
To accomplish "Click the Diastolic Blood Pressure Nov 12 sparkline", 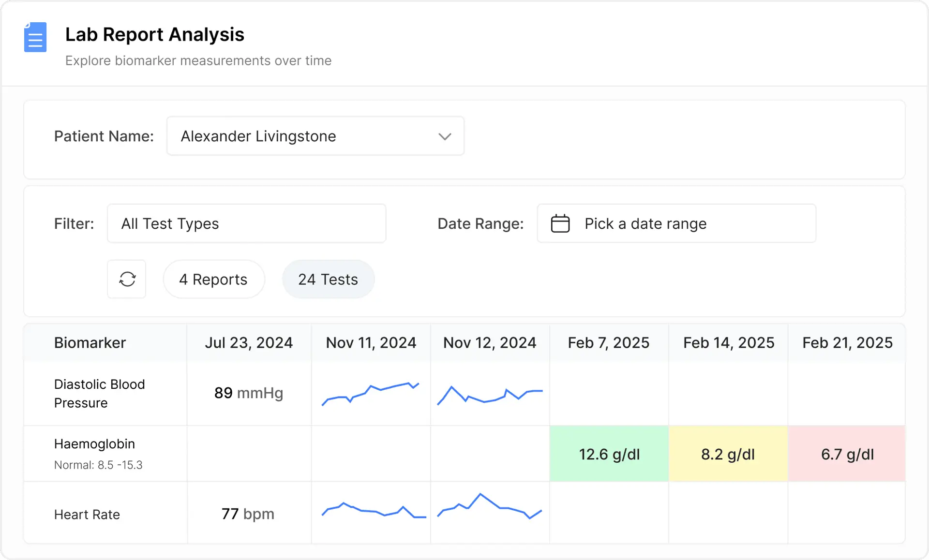I will pyautogui.click(x=490, y=393).
